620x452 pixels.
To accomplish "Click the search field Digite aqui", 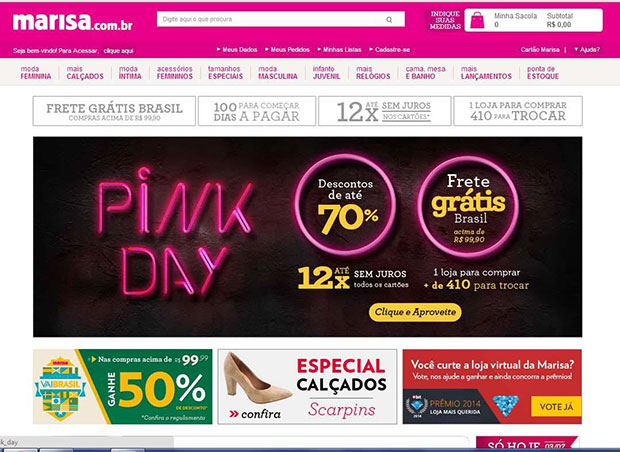I will tap(271, 19).
